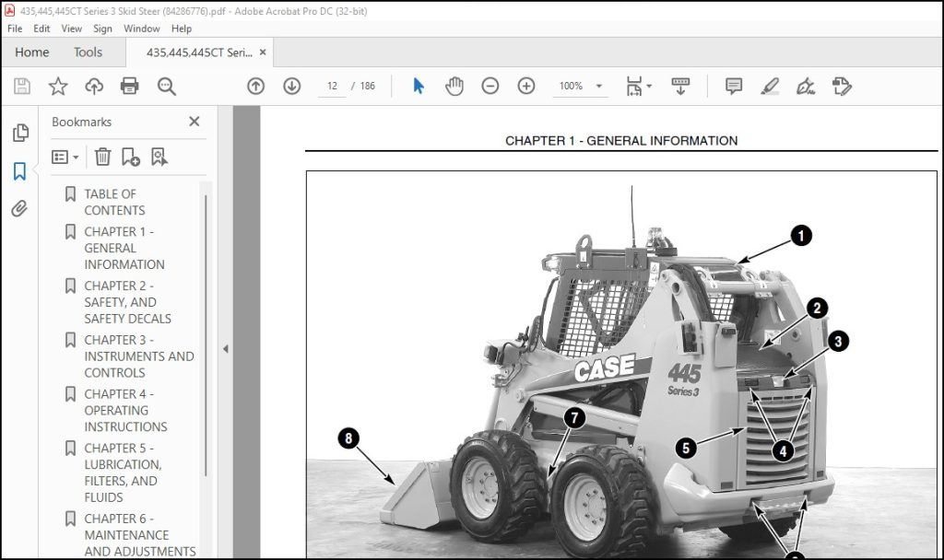This screenshot has height=560, width=944.
Task: Open TABLE OF CONTENTS bookmark
Action: (x=114, y=202)
